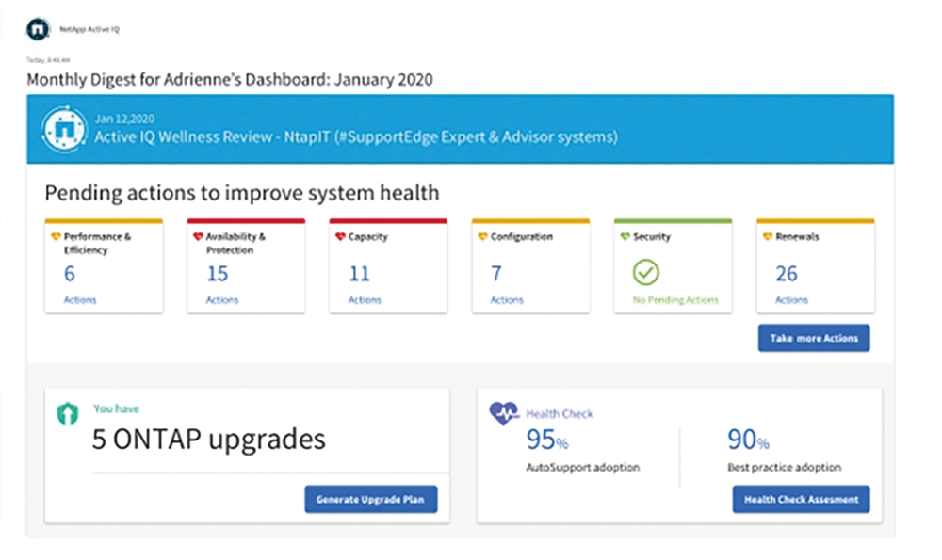
Task: Open the Health Check Assesment button
Action: (x=801, y=499)
